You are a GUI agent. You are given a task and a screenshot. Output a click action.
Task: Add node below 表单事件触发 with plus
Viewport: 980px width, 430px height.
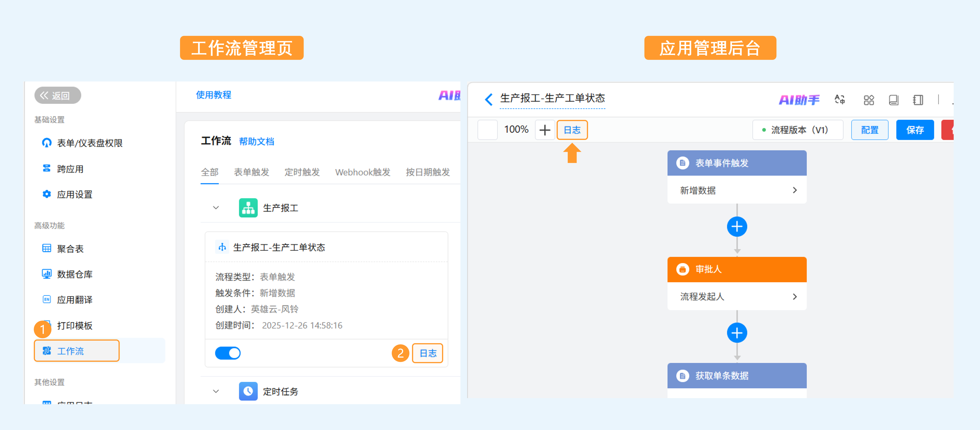pos(737,227)
